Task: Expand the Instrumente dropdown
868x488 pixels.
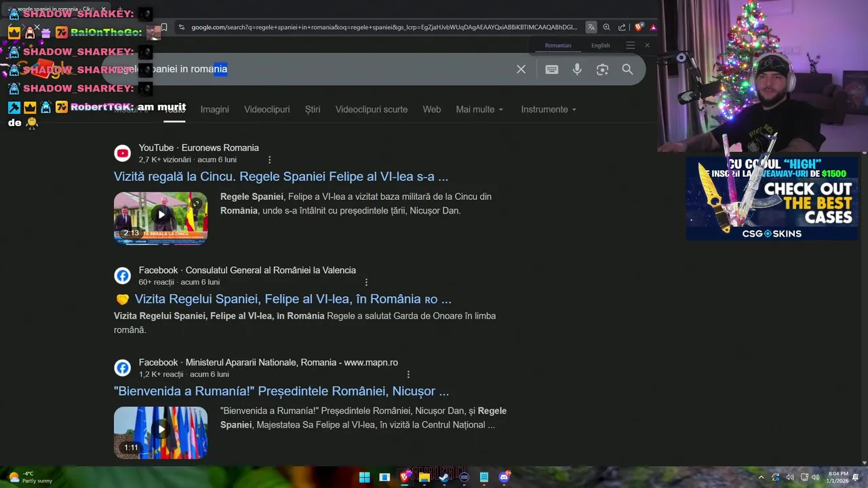Action: (x=549, y=109)
